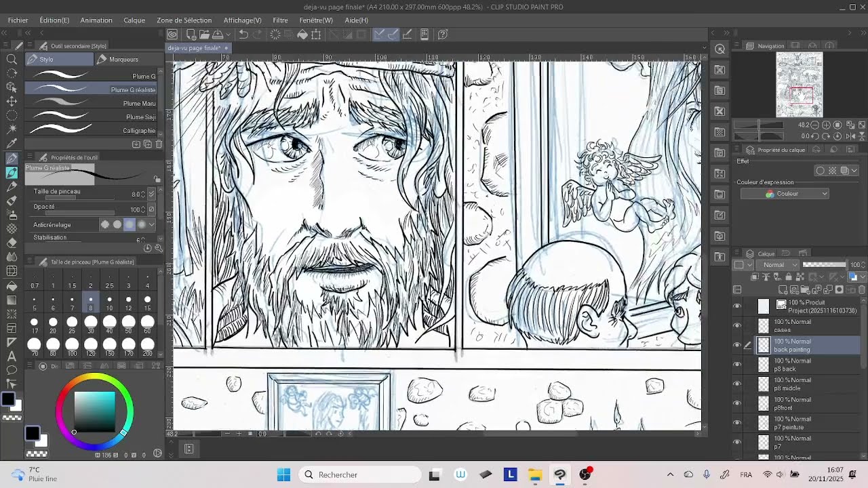Open sub tool detail wrench icon
The height and width of the screenshot is (488, 868).
[x=158, y=248]
